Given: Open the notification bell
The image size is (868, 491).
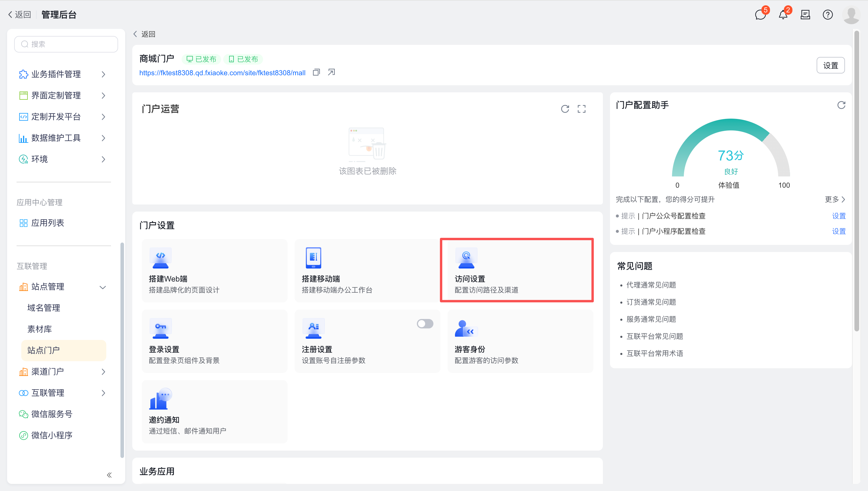Looking at the screenshot, I should (x=783, y=15).
